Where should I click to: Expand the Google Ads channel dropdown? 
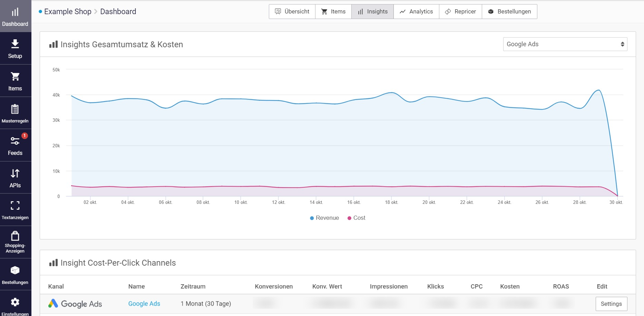point(565,44)
